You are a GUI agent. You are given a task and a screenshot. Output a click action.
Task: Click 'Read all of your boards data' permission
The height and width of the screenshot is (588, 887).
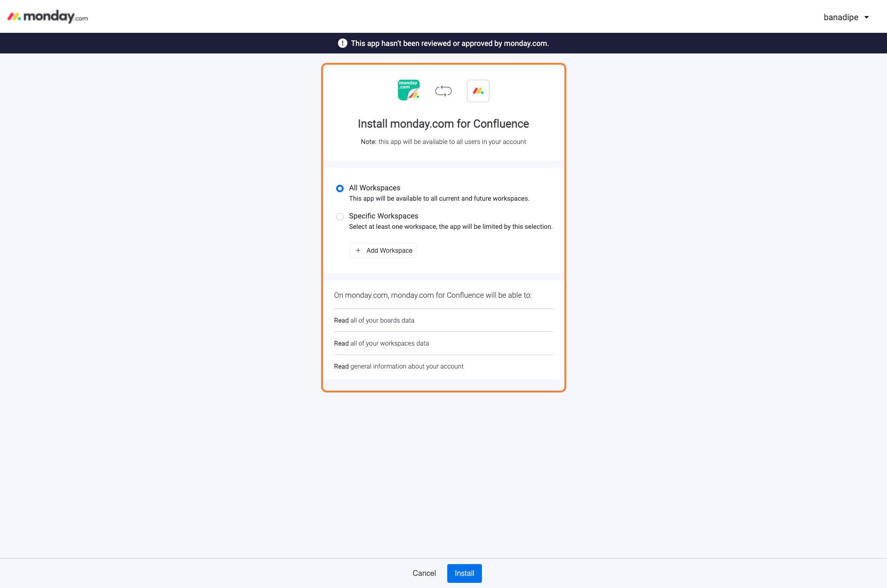(374, 320)
